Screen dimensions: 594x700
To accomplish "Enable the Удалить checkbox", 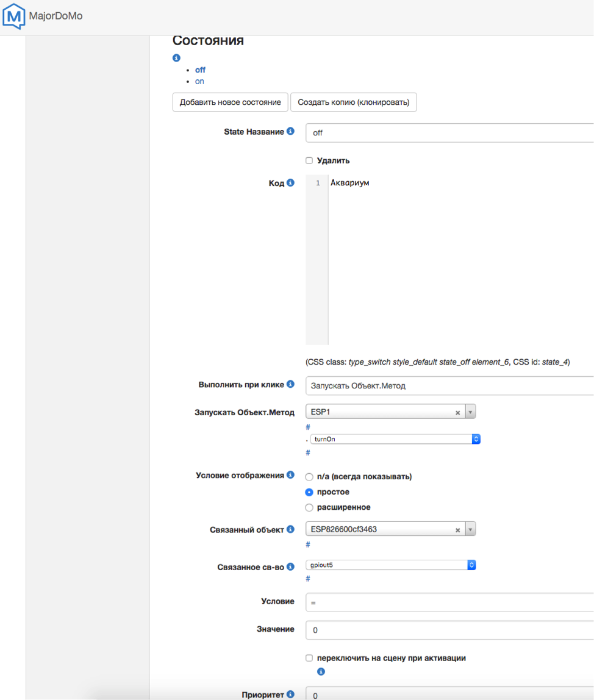I will [309, 161].
